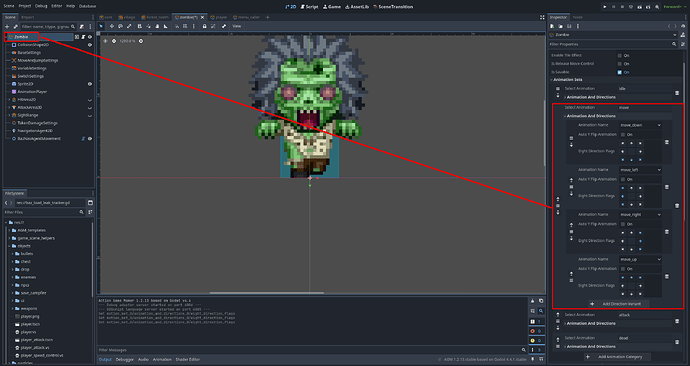
Task: Open the Zombie node's script icon
Action: (83, 37)
